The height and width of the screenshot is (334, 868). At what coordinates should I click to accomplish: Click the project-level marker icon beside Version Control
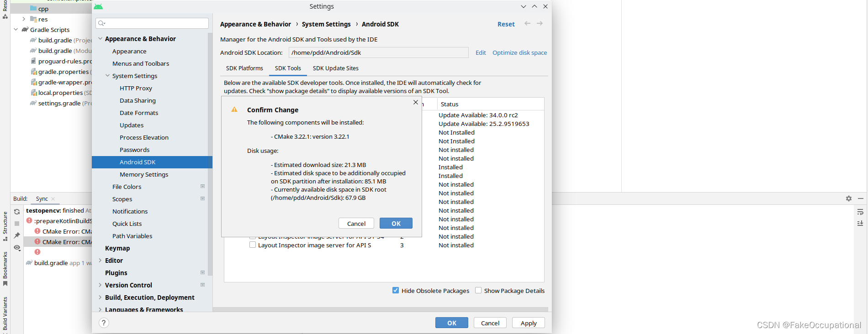click(x=202, y=285)
